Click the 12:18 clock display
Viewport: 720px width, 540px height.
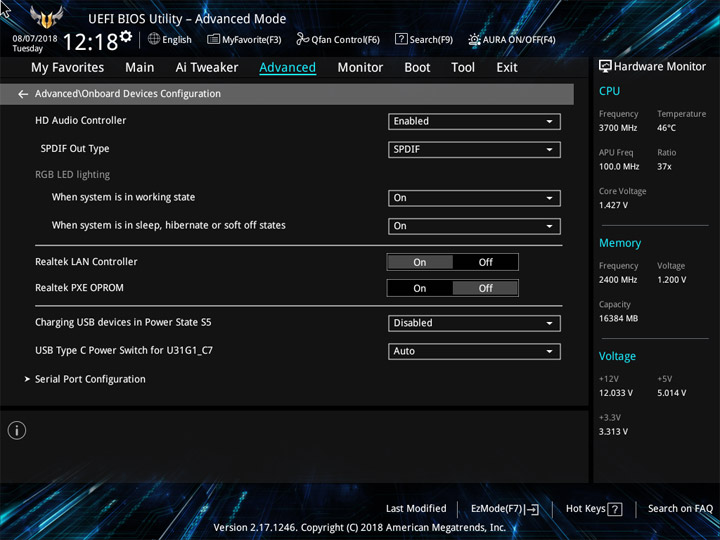pyautogui.click(x=90, y=42)
